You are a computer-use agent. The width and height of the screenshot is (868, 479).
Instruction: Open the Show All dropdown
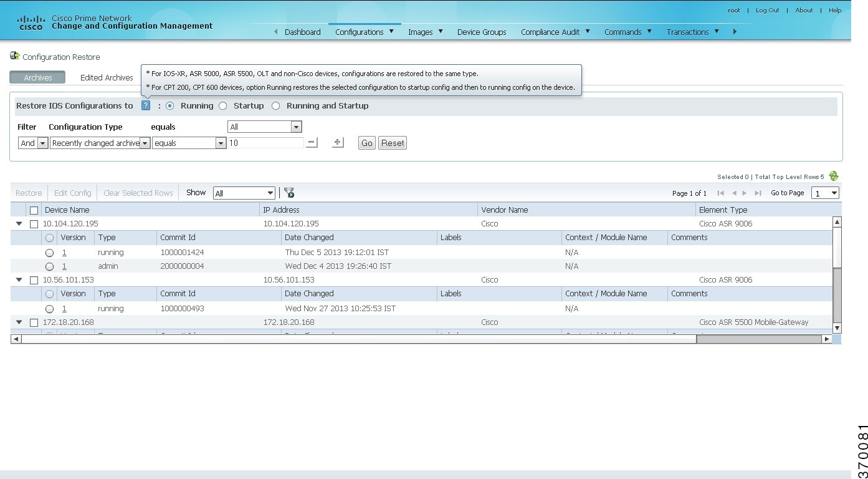point(244,193)
